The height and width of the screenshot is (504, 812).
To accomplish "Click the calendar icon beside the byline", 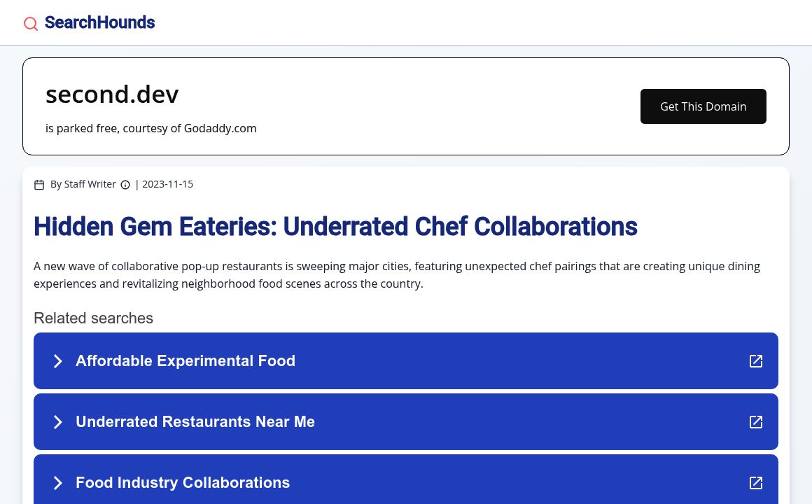I will [x=39, y=185].
